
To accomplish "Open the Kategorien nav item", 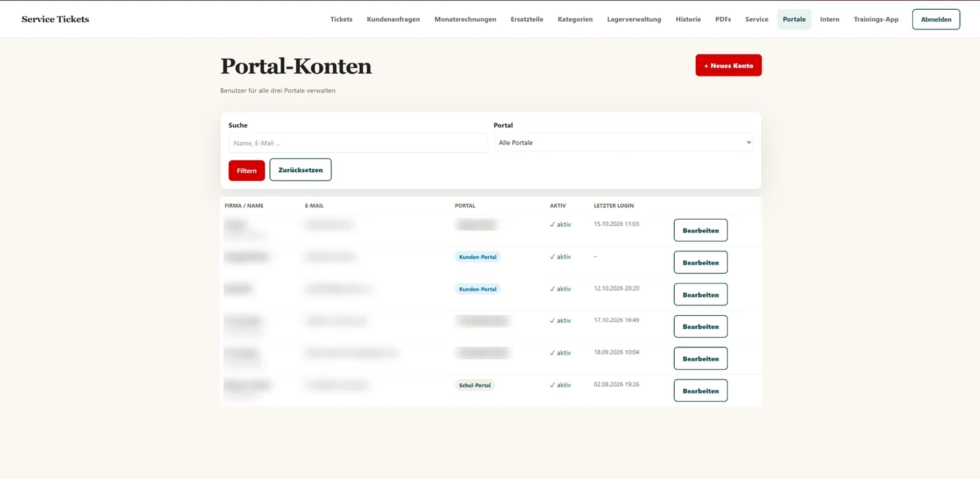I will pos(575,20).
